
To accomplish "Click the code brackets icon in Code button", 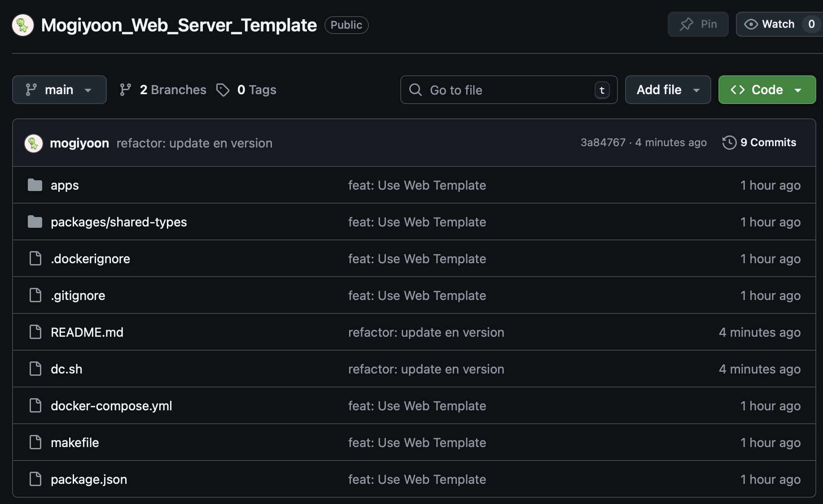I will [x=738, y=90].
